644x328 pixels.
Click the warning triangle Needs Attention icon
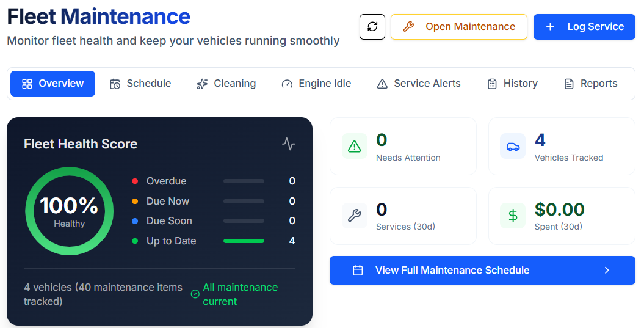355,146
